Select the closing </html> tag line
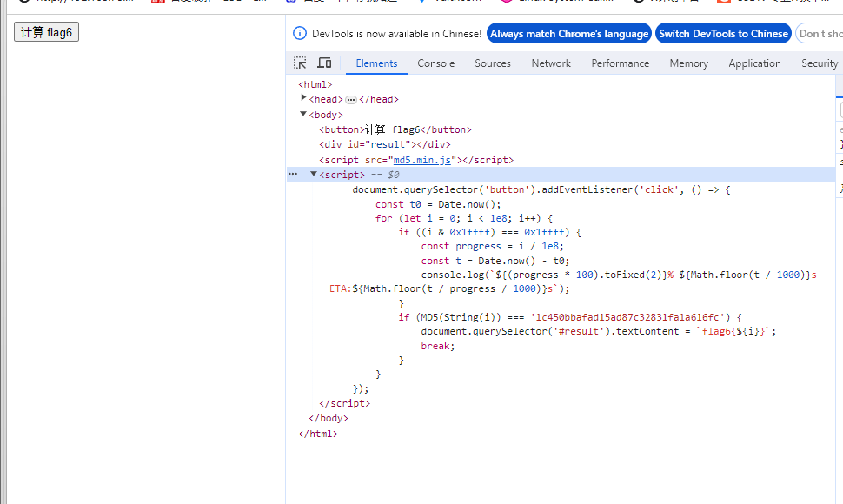Viewport: 843px width, 504px height. coord(318,434)
